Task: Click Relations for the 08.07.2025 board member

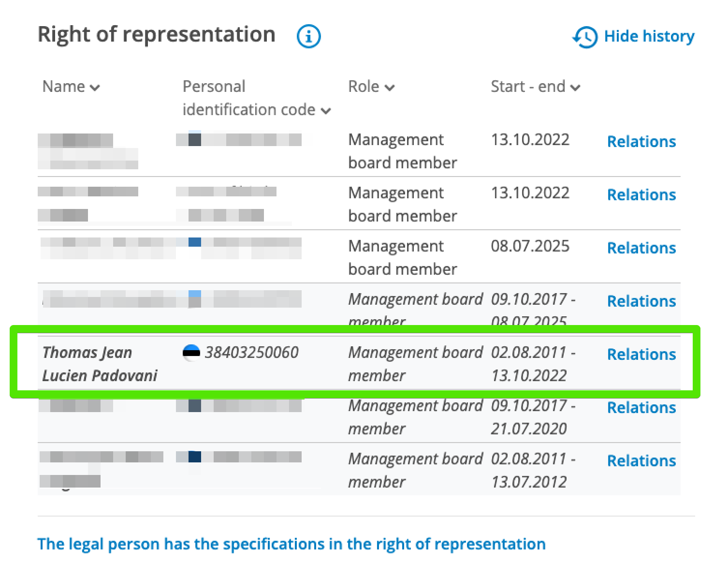Action: click(641, 248)
